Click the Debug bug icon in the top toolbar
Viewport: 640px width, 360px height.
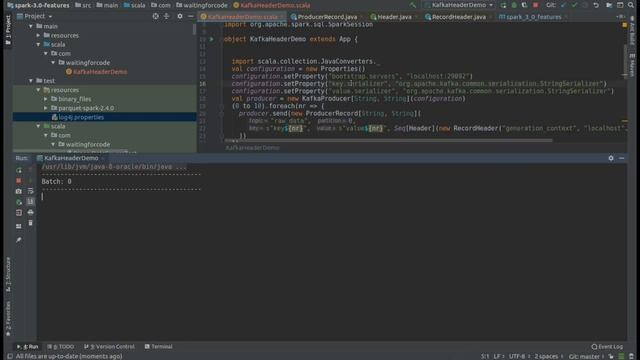tap(514, 5)
